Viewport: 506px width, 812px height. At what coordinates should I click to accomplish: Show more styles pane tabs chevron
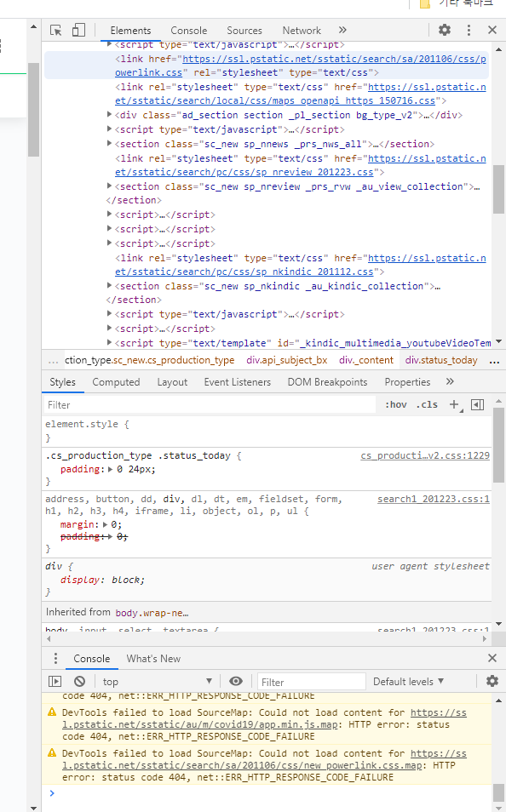pyautogui.click(x=450, y=381)
